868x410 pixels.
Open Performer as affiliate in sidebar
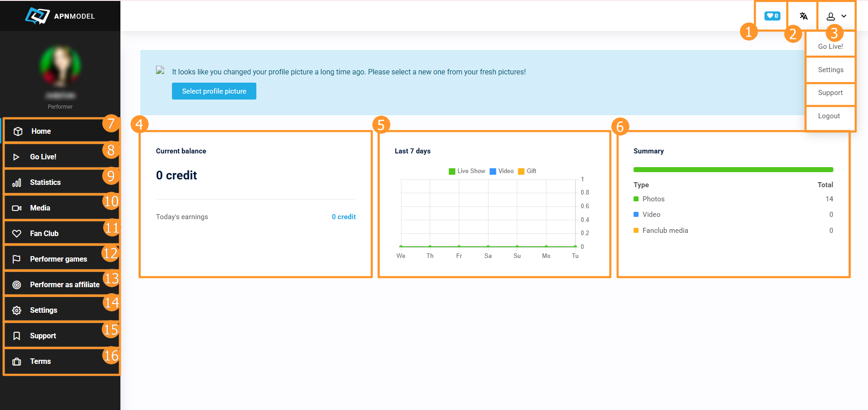[64, 285]
